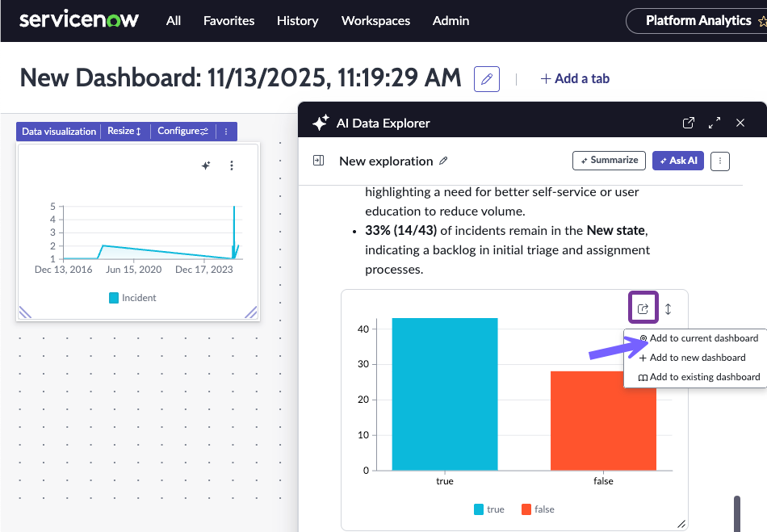Click the true legend swatch

[479, 509]
